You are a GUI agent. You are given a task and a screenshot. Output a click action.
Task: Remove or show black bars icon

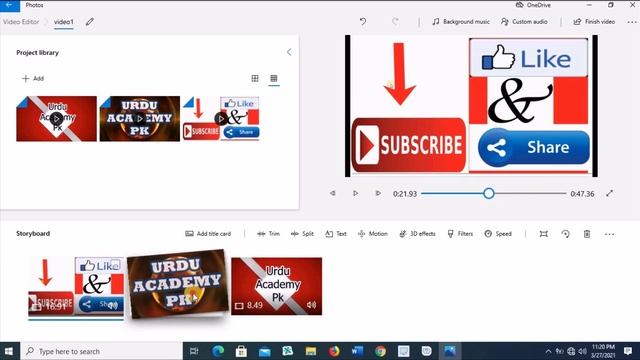tap(544, 234)
